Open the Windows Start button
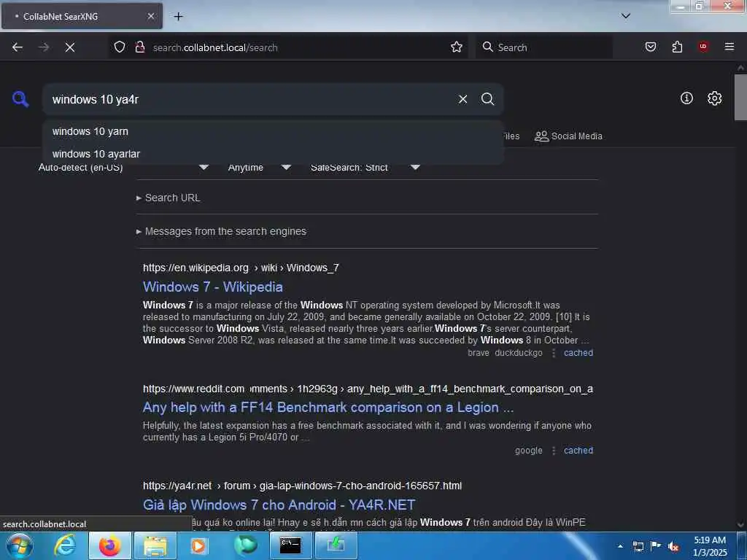 pyautogui.click(x=20, y=545)
